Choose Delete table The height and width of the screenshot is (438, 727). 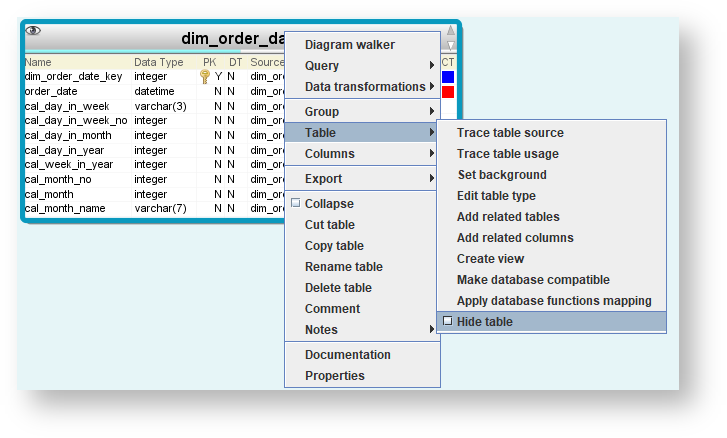tap(362, 287)
